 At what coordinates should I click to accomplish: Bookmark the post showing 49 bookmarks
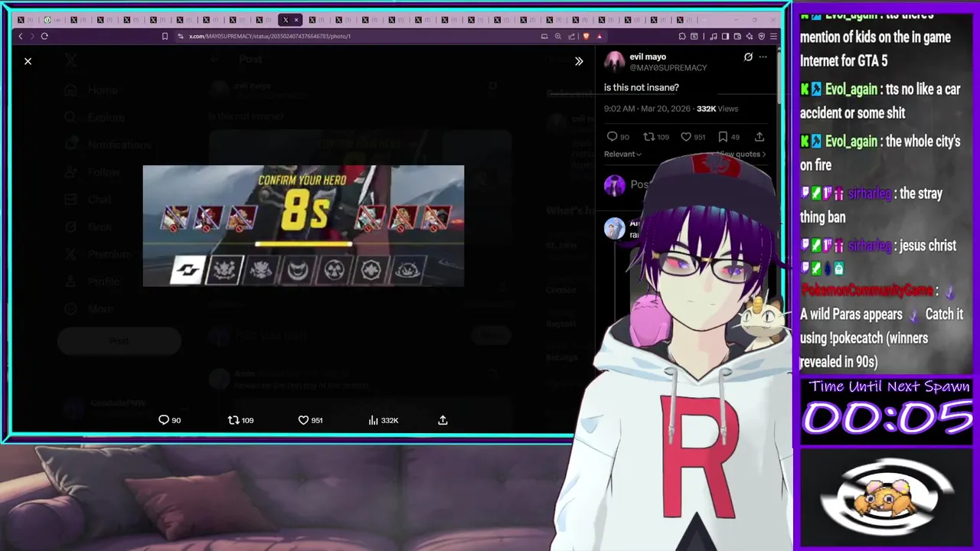[728, 137]
